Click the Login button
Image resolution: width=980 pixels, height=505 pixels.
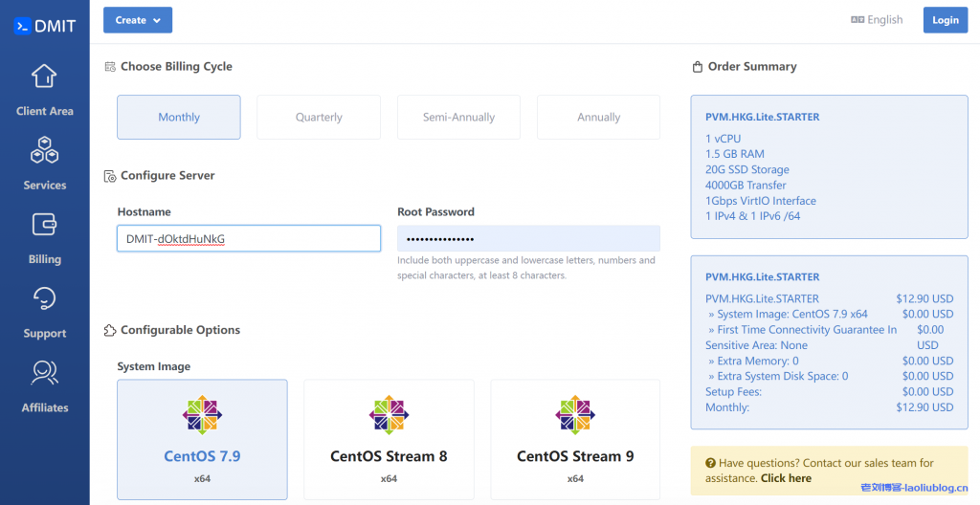tap(945, 20)
